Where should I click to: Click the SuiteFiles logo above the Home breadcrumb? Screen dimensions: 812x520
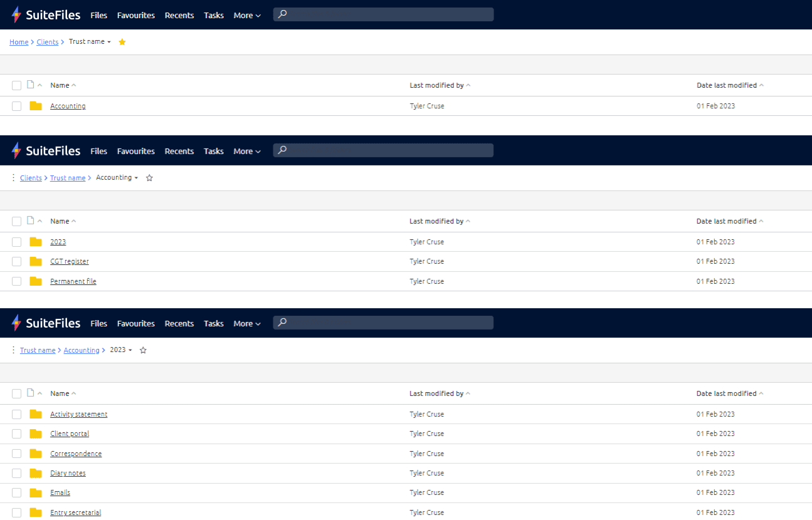(46, 15)
